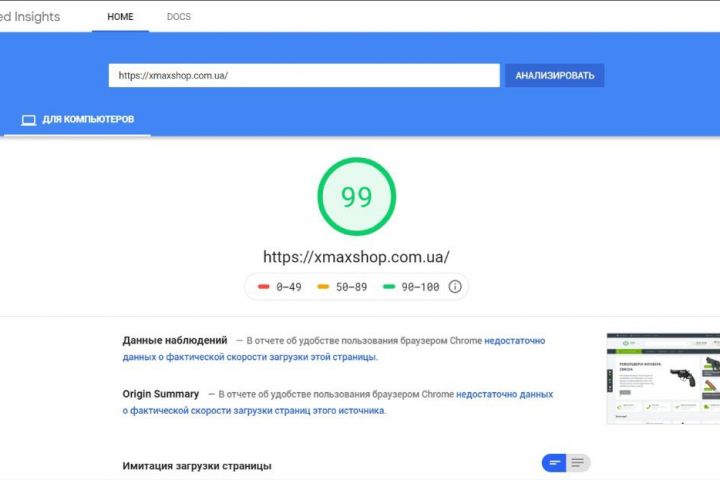This screenshot has width=720, height=480.
Task: Click the laptop icon for desktop results
Action: [x=28, y=120]
